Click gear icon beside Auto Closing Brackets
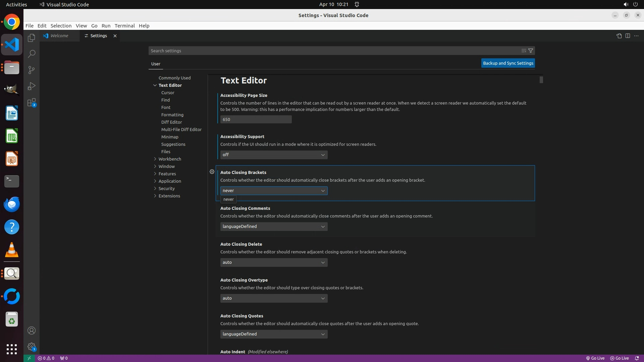Image resolution: width=644 pixels, height=362 pixels. (212, 172)
